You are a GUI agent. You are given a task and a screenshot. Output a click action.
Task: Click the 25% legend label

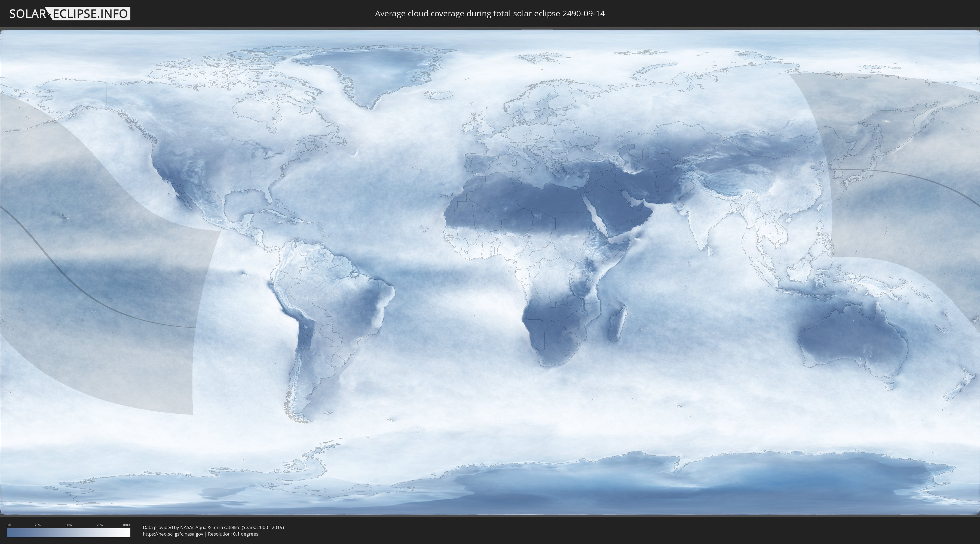[x=38, y=525]
